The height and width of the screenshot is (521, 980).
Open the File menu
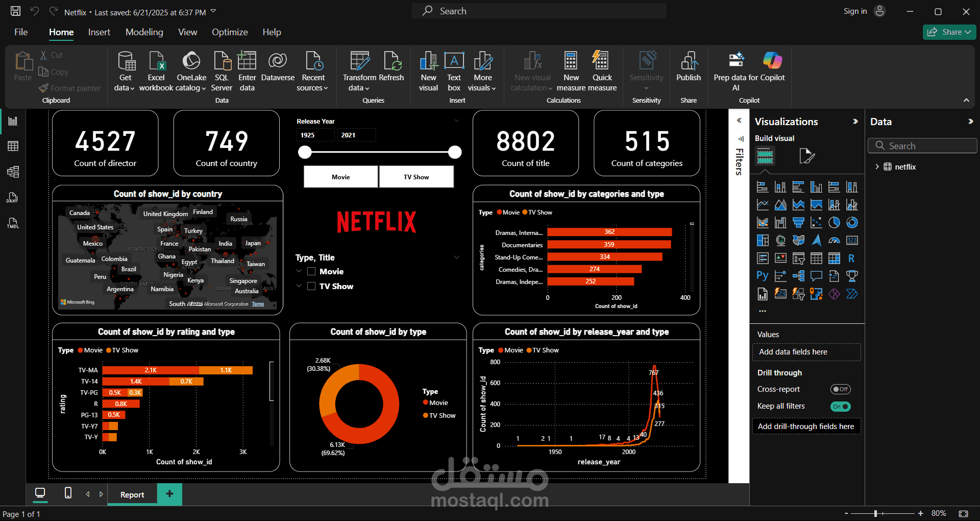coord(21,32)
